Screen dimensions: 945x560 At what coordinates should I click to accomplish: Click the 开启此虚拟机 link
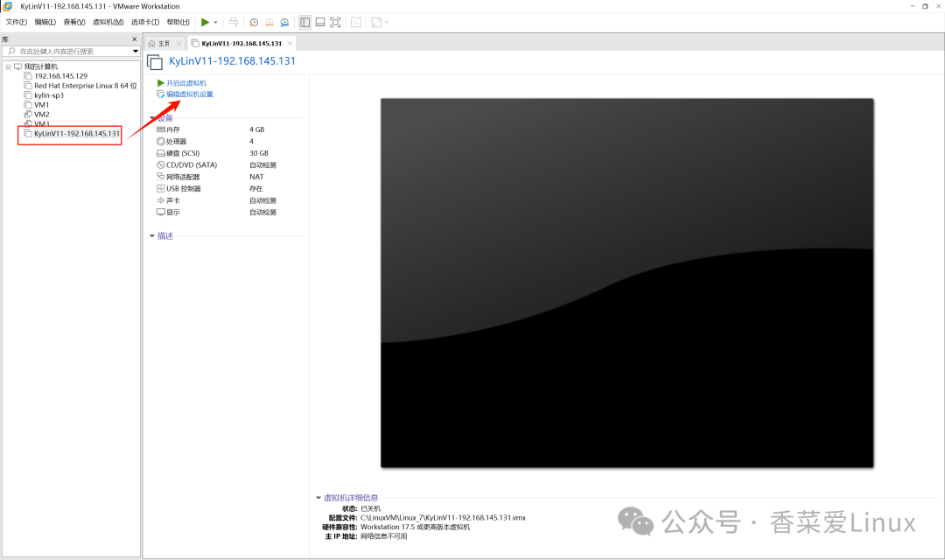click(186, 83)
